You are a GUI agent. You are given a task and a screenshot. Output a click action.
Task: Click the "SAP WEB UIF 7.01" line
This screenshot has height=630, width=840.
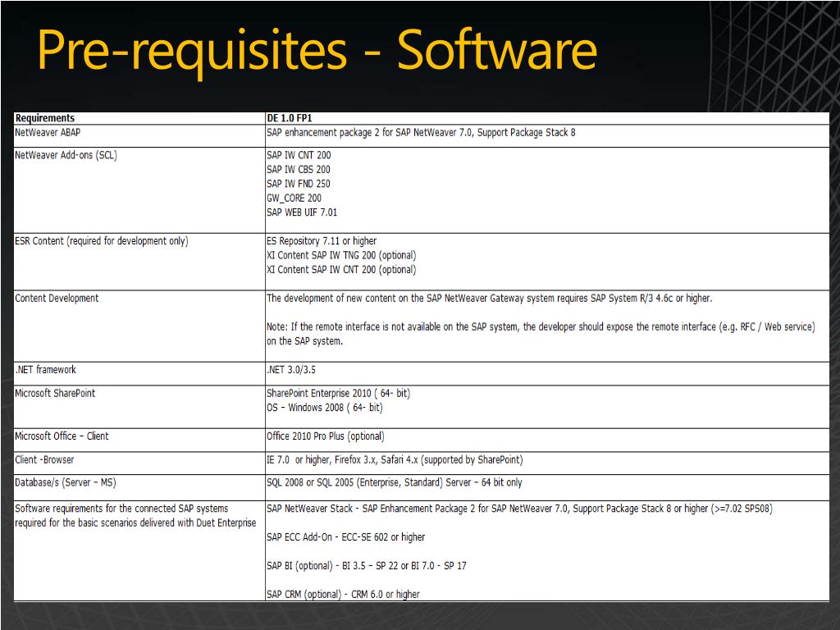pos(302,212)
